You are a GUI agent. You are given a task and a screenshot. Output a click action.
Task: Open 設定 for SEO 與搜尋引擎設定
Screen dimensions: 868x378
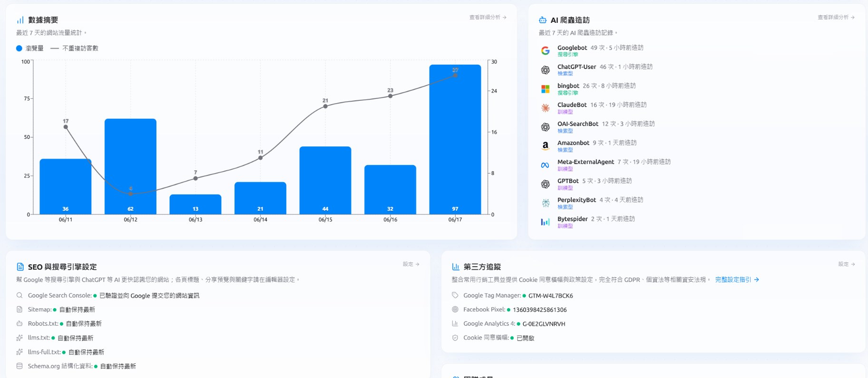coord(411,264)
